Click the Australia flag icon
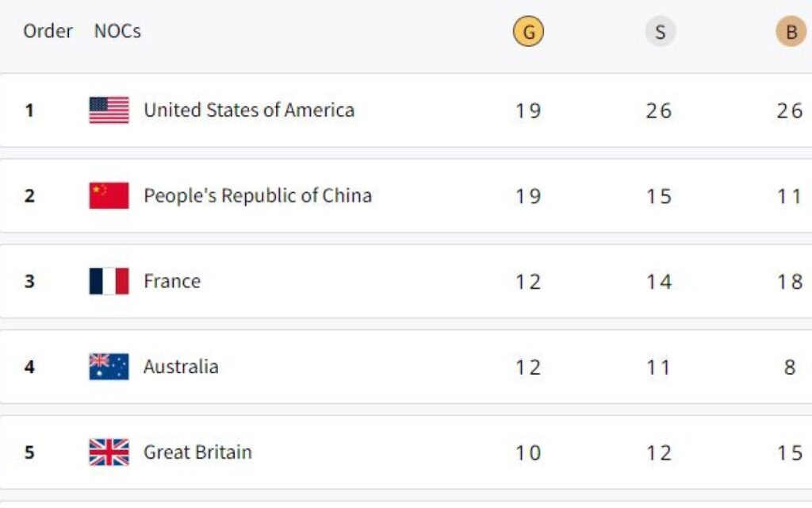 (x=109, y=367)
